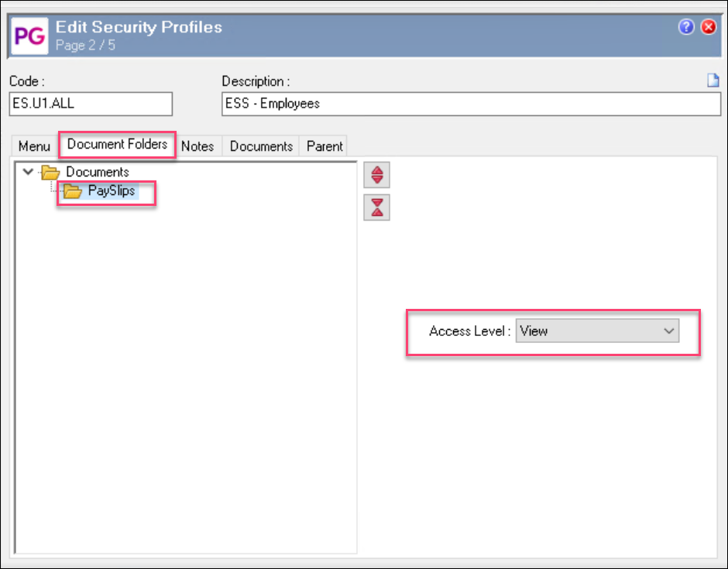Close the Edit Security Profiles dialog

tap(709, 27)
